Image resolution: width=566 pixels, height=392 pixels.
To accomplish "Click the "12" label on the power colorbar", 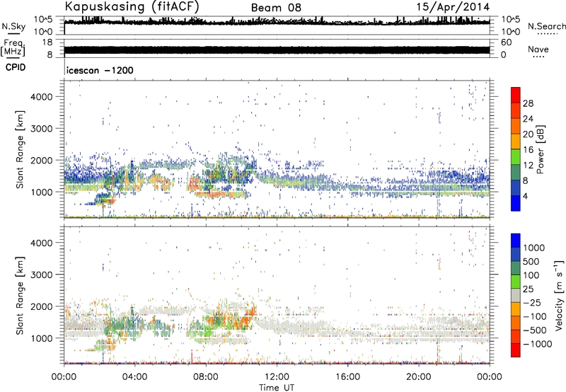I will [x=528, y=166].
